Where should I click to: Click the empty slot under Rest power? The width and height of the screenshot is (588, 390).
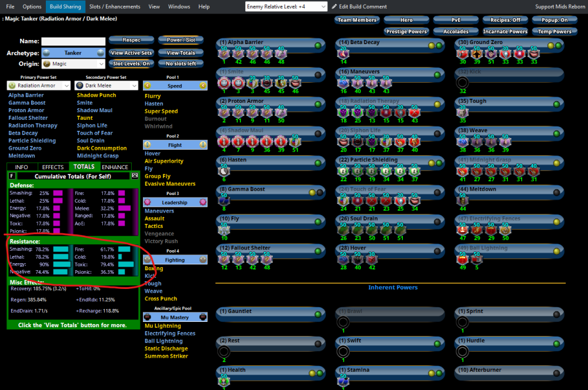[223, 351]
